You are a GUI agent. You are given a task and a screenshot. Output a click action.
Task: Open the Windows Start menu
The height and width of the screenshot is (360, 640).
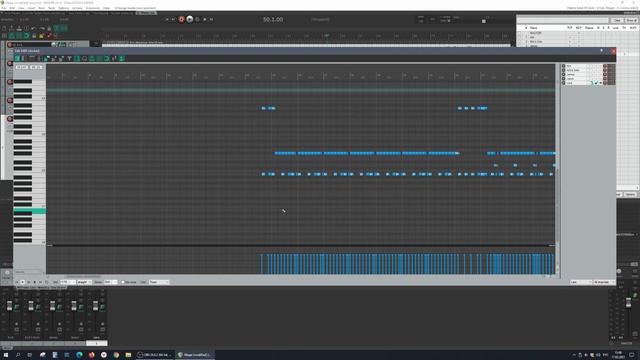(x=6, y=355)
